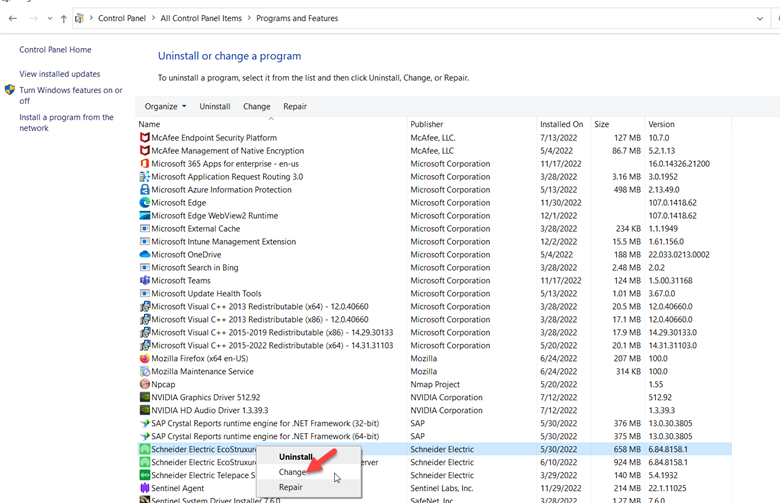Click the Microsoft External Cache icon

click(x=144, y=228)
